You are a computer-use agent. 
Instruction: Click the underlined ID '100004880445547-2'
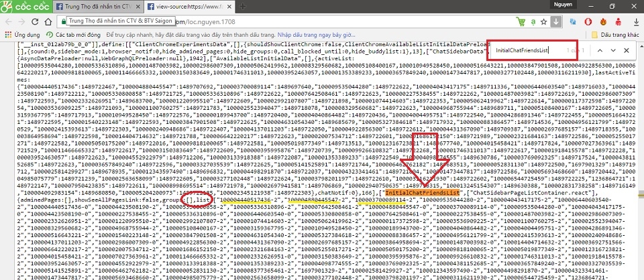click(318, 200)
